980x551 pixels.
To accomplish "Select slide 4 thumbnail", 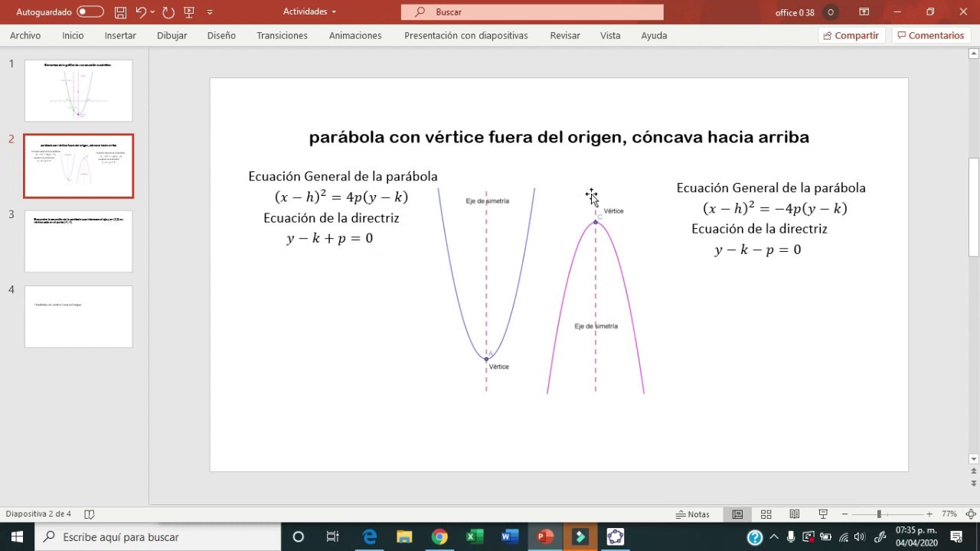I will [78, 317].
